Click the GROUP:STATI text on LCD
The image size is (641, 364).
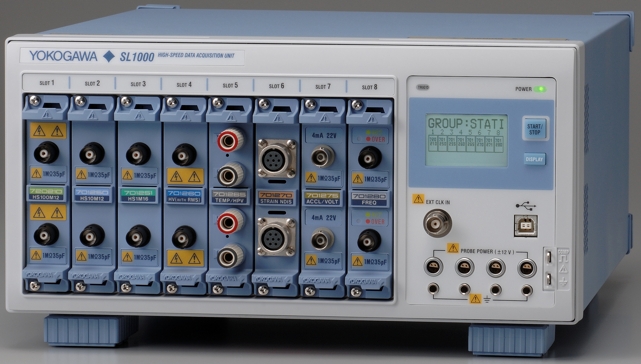[466, 124]
